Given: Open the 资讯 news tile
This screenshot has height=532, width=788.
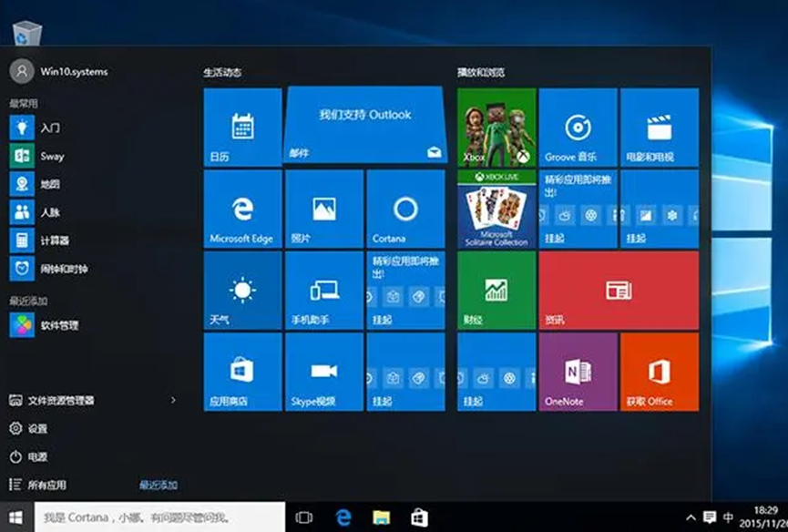Looking at the screenshot, I should point(619,291).
